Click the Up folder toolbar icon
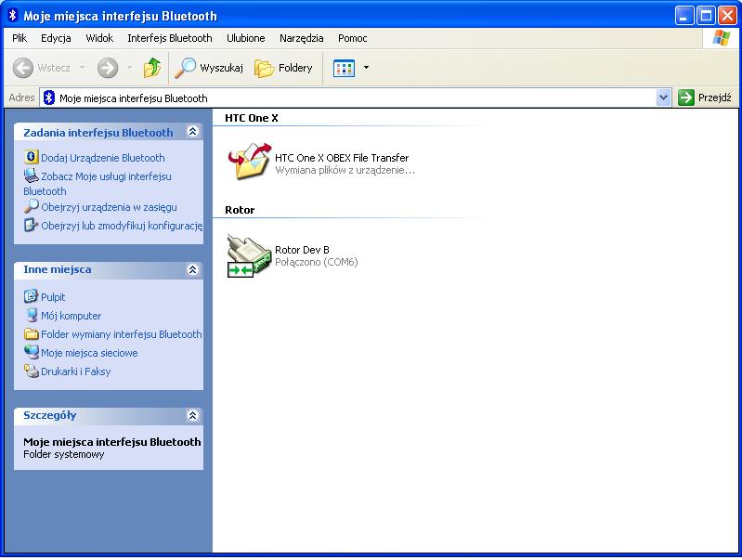Viewport: 742px width, 560px height. click(152, 68)
